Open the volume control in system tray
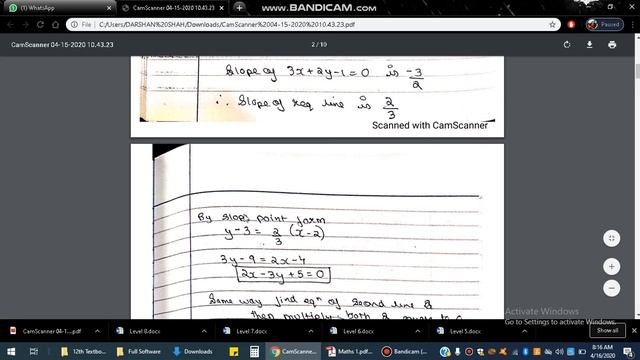Screen dimensions: 640x360 click(559, 351)
